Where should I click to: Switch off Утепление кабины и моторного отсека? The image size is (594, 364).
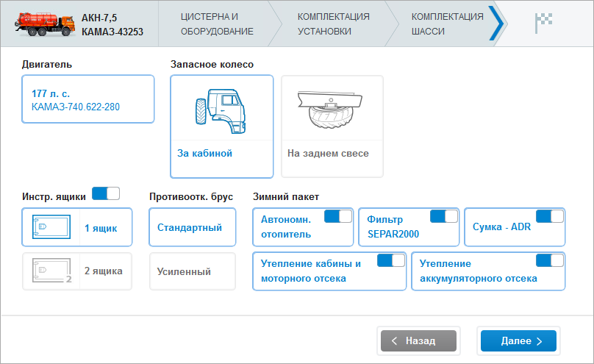[x=390, y=260]
